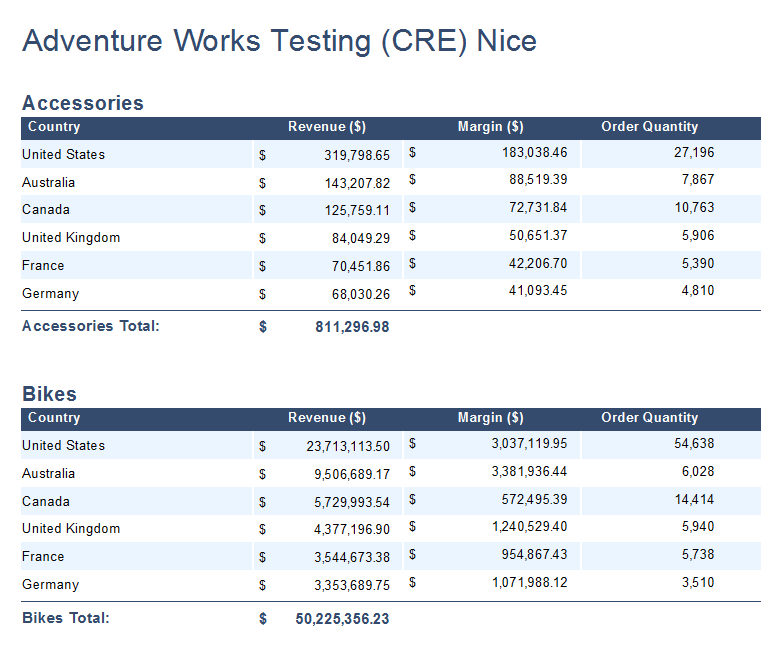This screenshot has height=651, width=761.
Task: Select the Accessories section heading
Action: [83, 103]
